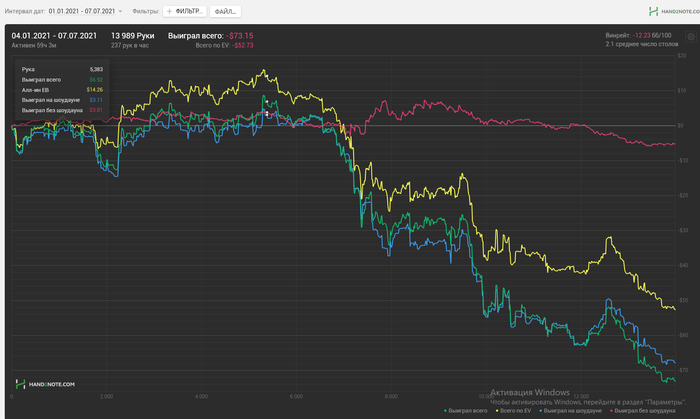
Task: Click the red legend dot for non-showdown winnings
Action: [611, 411]
